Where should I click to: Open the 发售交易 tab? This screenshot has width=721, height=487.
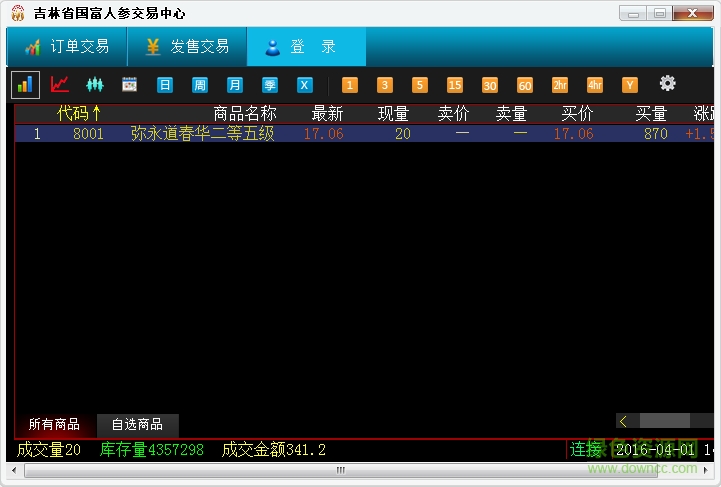(x=187, y=47)
